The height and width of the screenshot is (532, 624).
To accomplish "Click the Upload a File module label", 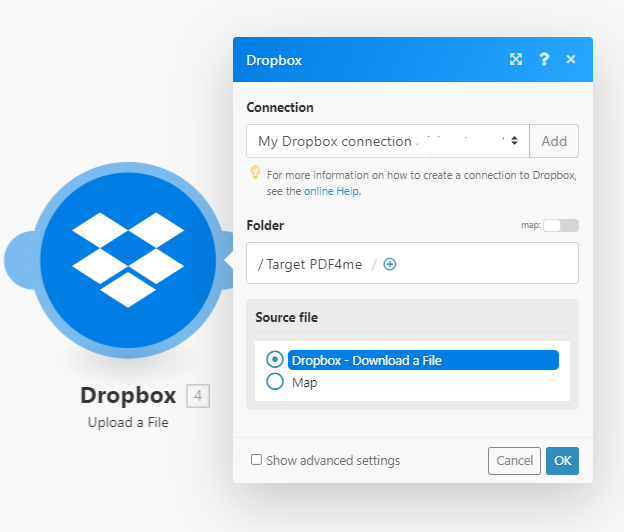I will point(128,422).
